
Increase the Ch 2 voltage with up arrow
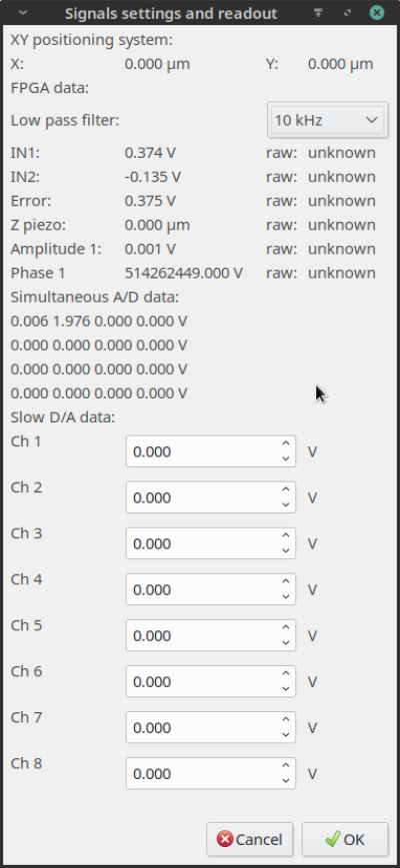[x=285, y=489]
